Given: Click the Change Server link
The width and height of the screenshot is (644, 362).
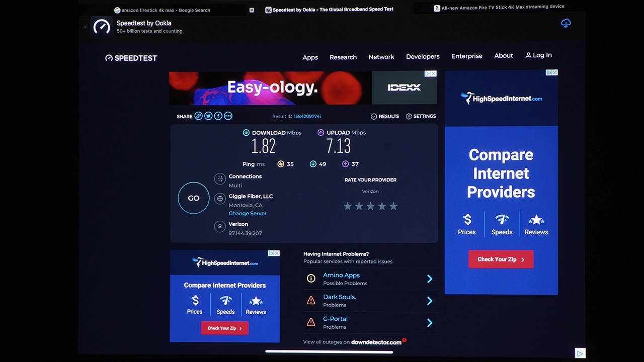Looking at the screenshot, I should click(248, 213).
